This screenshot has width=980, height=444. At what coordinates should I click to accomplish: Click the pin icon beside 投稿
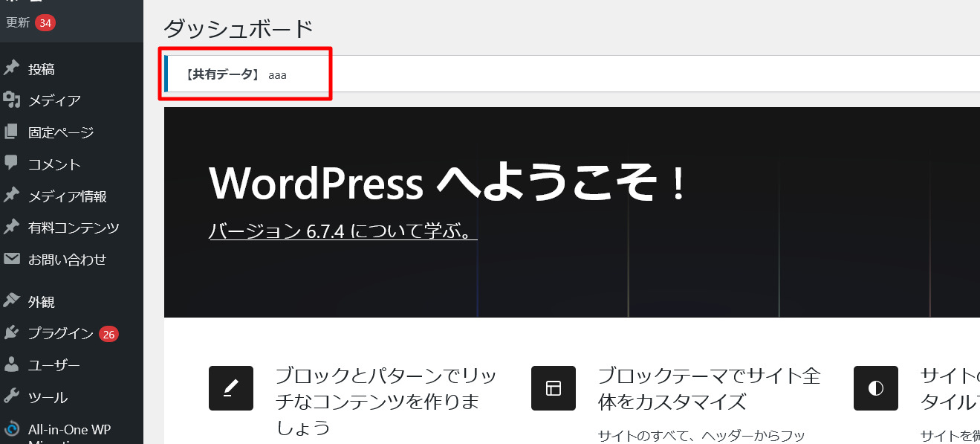[11, 69]
